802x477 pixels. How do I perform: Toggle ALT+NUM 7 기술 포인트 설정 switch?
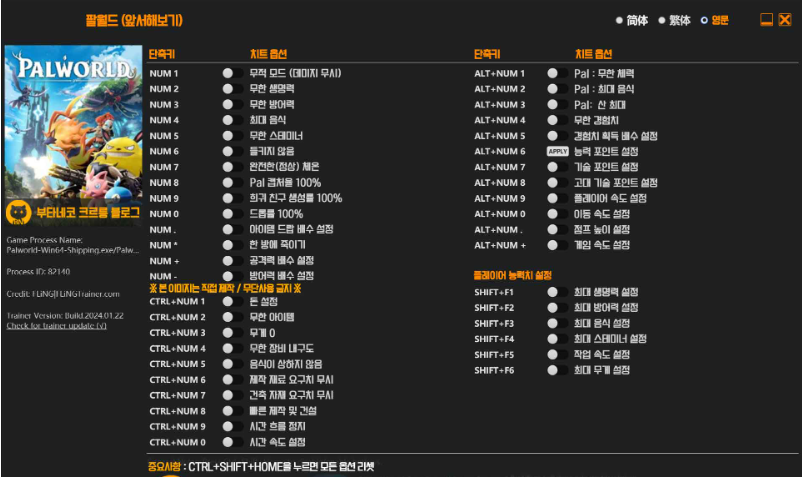coord(558,167)
